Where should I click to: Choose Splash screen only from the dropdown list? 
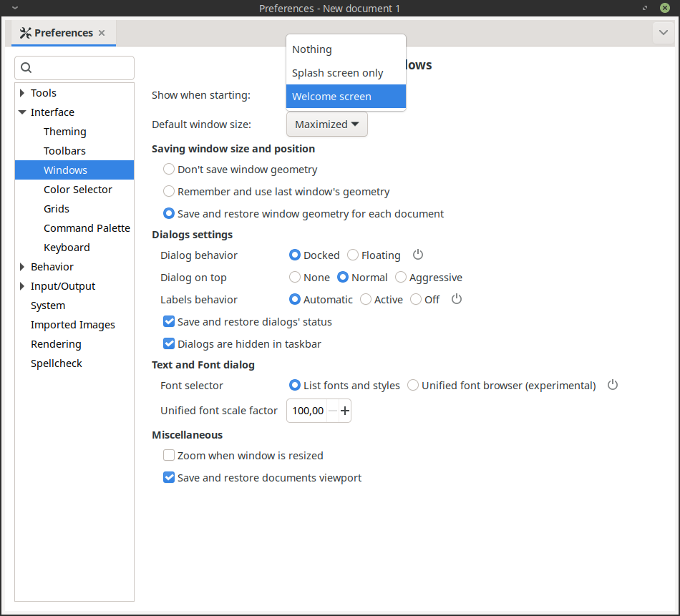pos(338,73)
